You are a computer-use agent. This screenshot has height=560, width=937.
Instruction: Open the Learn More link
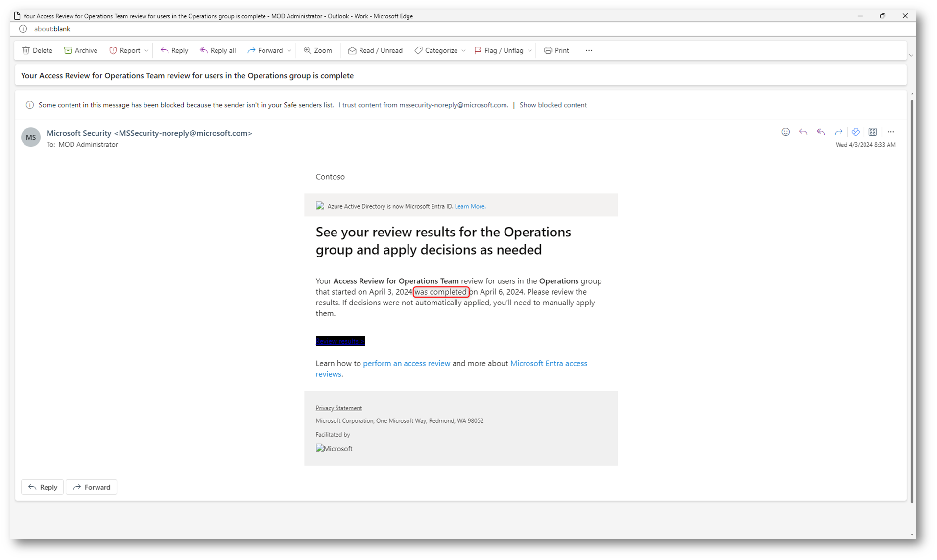pyautogui.click(x=470, y=206)
